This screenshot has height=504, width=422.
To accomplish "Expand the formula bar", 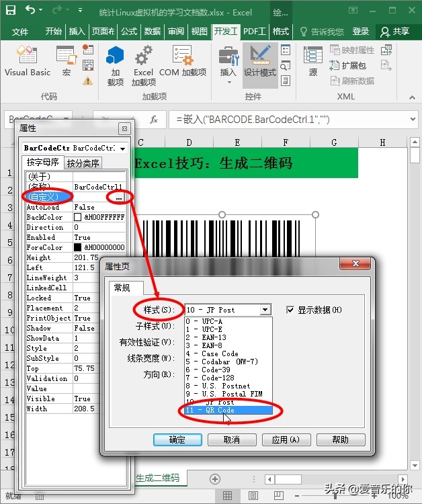I will click(413, 119).
